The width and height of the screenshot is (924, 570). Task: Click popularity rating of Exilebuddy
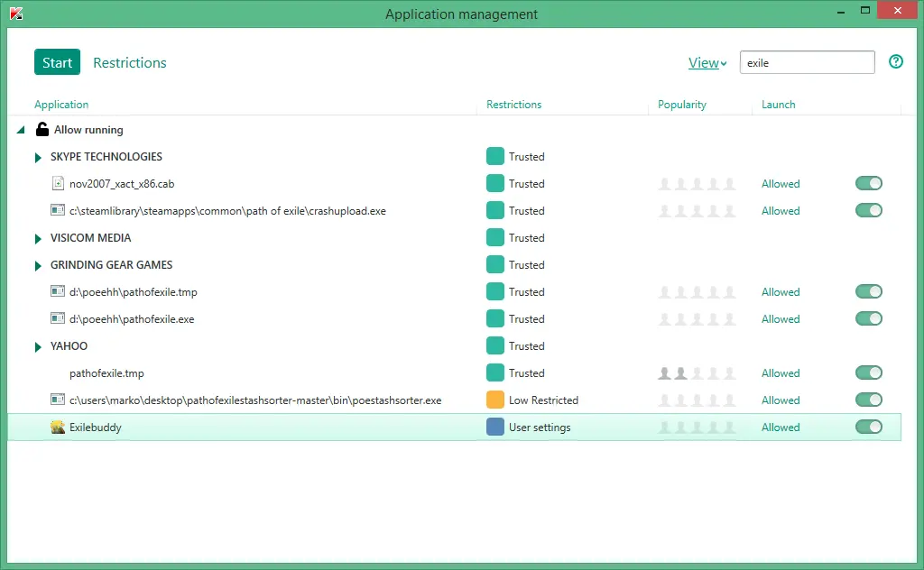698,427
